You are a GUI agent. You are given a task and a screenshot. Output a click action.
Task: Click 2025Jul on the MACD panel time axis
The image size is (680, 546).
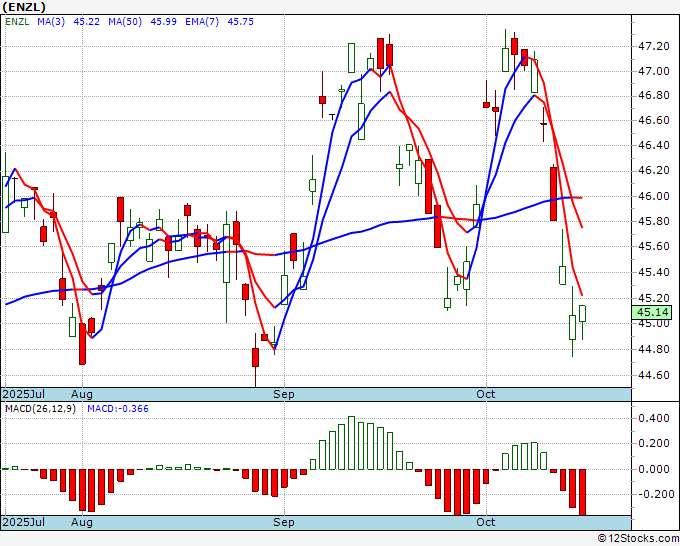23,522
